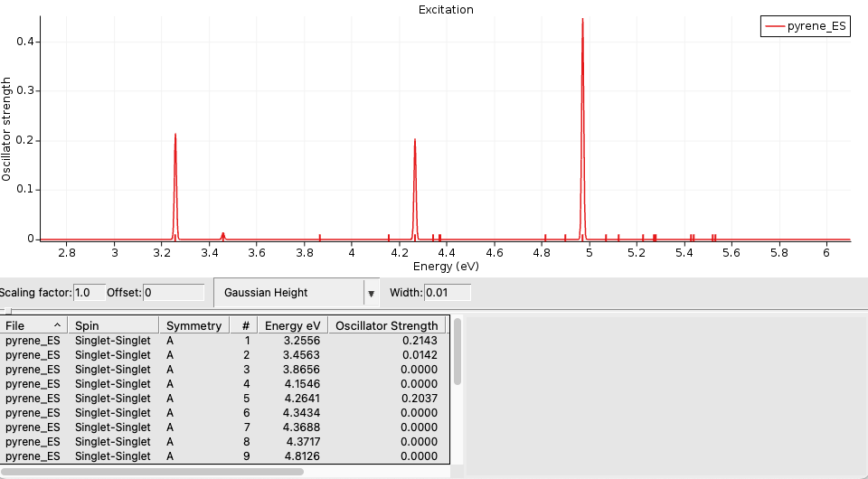
Task: Click the pyrene_ES legend entry
Action: click(x=806, y=27)
